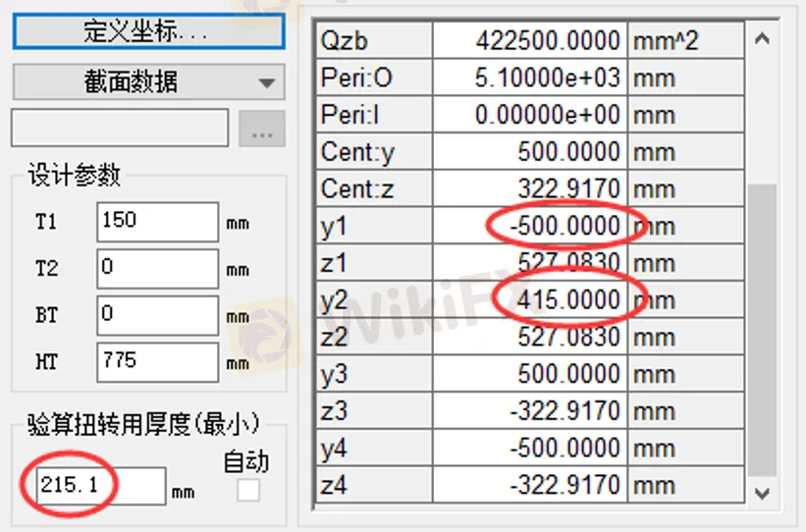806x532 pixels.
Task: Select the Qzb value cell
Action: pos(529,40)
